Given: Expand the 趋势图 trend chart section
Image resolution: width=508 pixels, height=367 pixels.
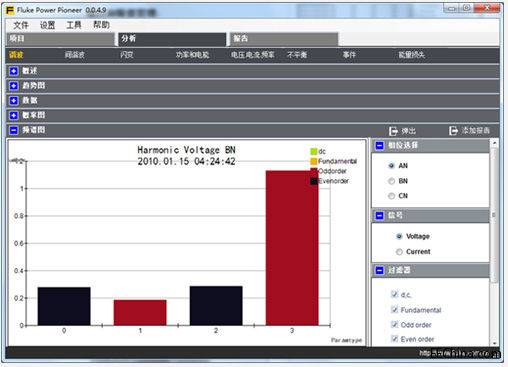Looking at the screenshot, I should tap(14, 86).
